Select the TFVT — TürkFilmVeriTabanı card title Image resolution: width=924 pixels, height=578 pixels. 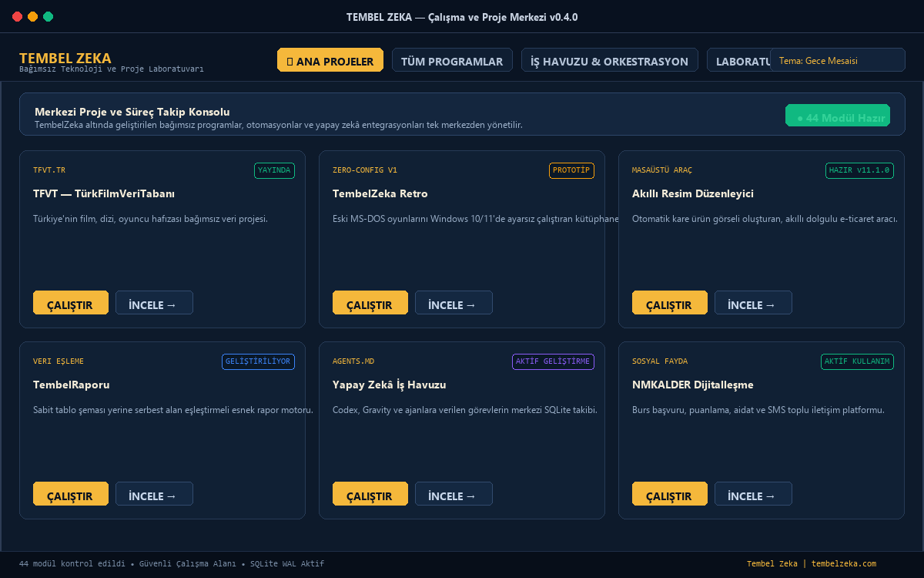(104, 193)
